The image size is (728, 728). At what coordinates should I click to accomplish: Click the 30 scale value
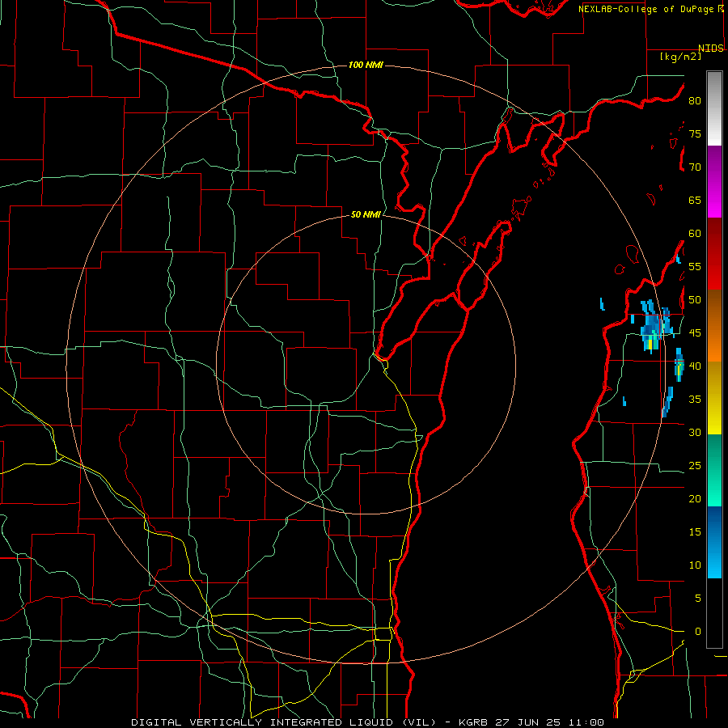pos(695,432)
